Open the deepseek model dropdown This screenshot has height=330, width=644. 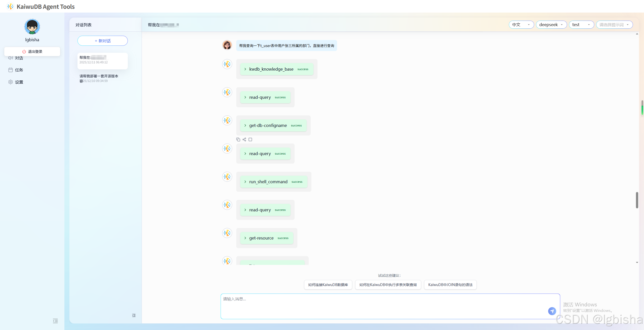(x=551, y=25)
